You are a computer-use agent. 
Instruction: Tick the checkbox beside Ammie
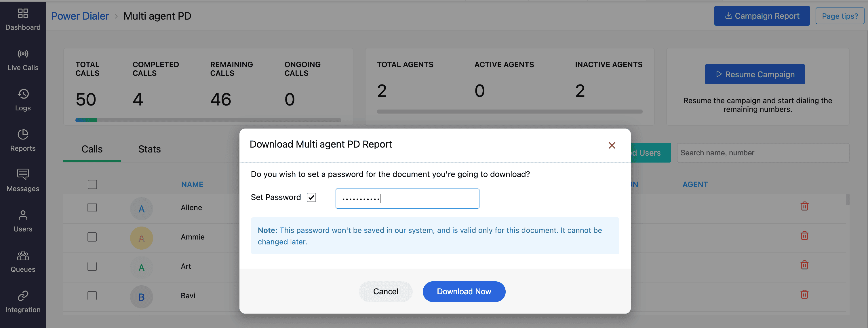[x=92, y=237]
